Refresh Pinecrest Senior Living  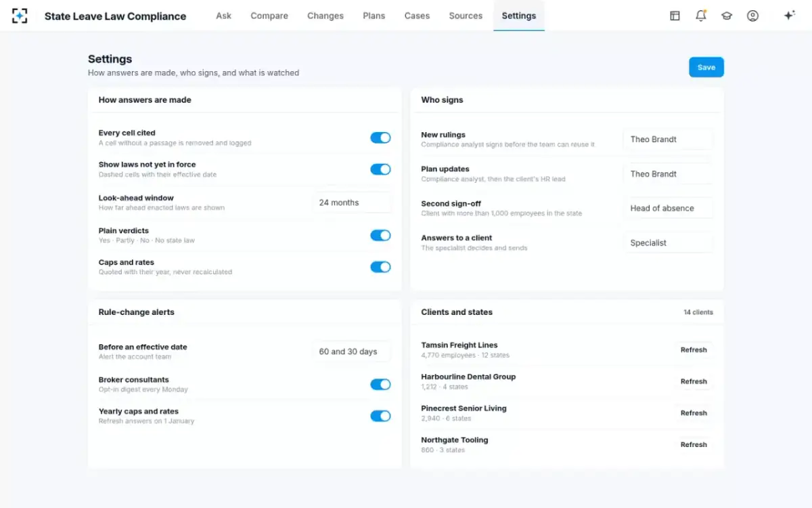click(x=694, y=413)
